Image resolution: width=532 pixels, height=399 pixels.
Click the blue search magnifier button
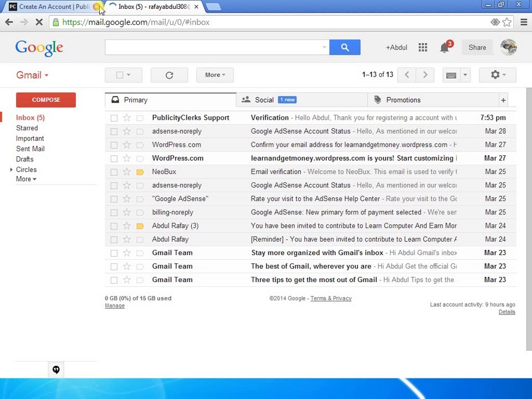pos(345,47)
